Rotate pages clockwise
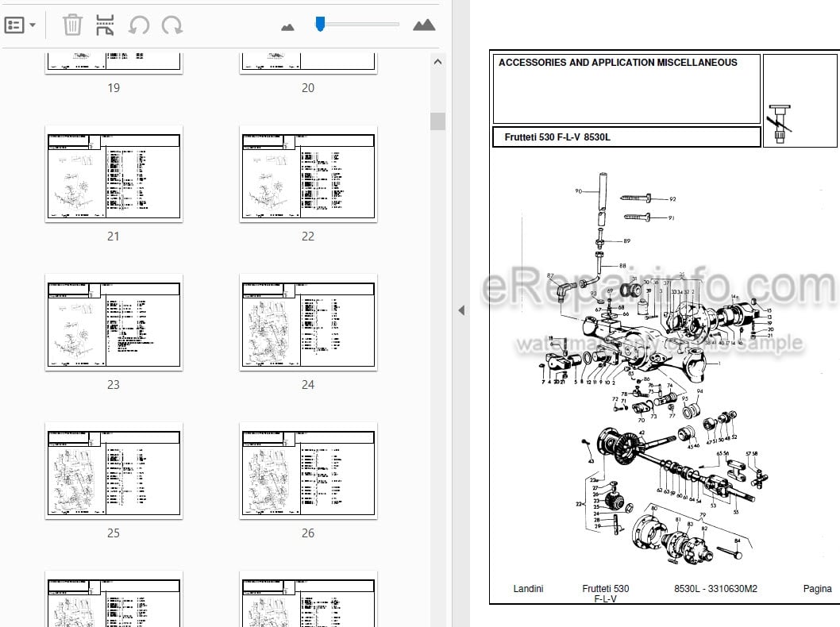The image size is (840, 627). pyautogui.click(x=172, y=25)
